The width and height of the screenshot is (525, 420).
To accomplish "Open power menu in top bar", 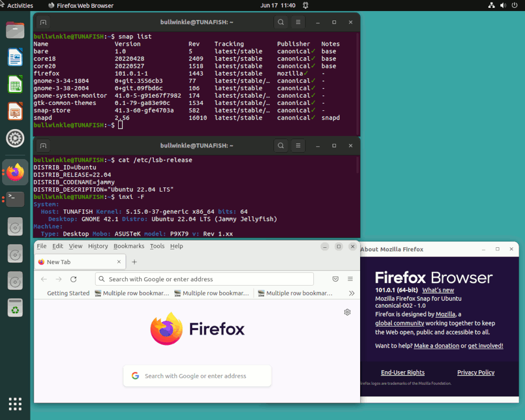I will tap(514, 5).
